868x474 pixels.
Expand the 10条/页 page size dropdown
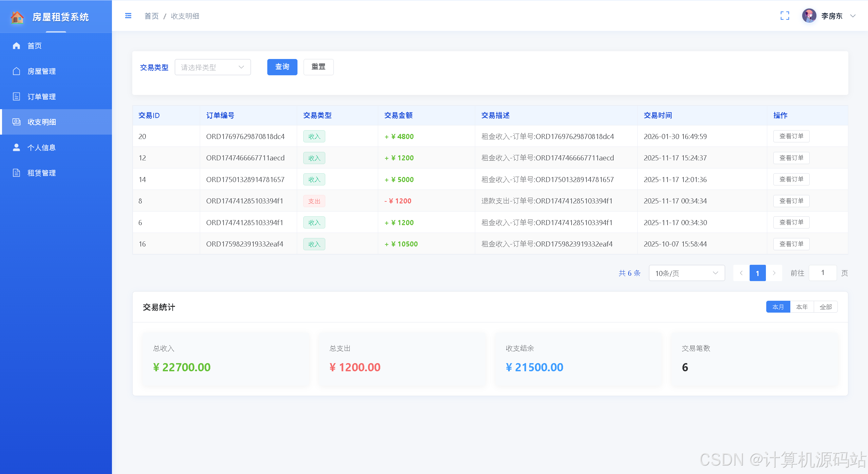point(687,273)
